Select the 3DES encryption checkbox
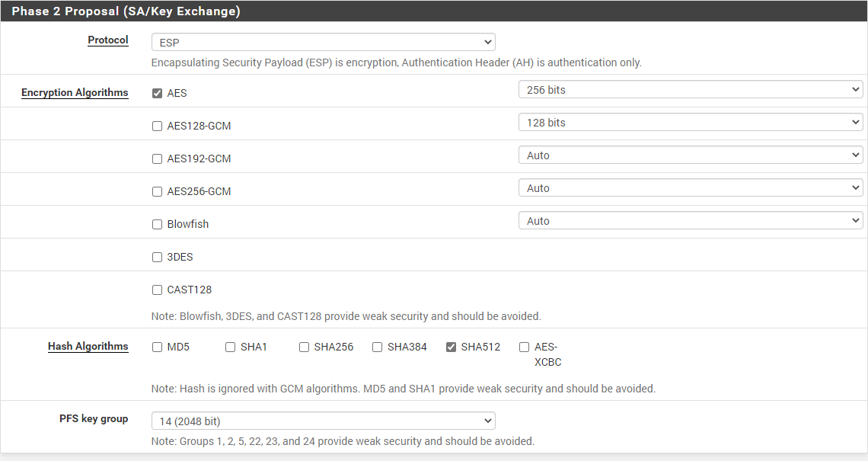Image resolution: width=868 pixels, height=461 pixels. click(x=158, y=258)
